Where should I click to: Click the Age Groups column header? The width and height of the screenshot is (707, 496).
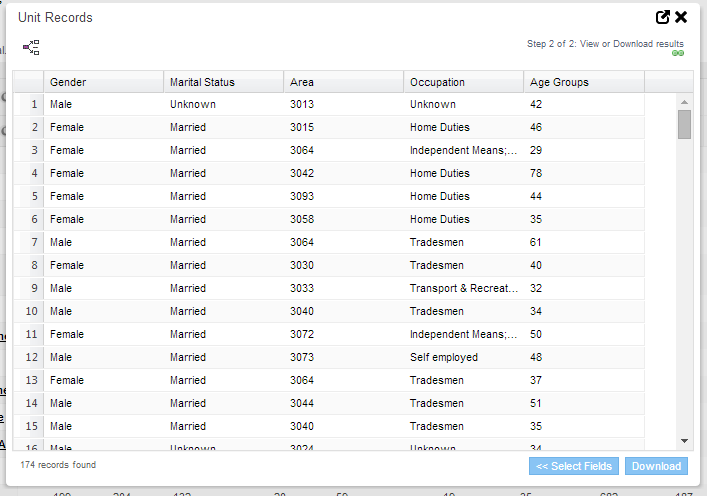point(583,82)
